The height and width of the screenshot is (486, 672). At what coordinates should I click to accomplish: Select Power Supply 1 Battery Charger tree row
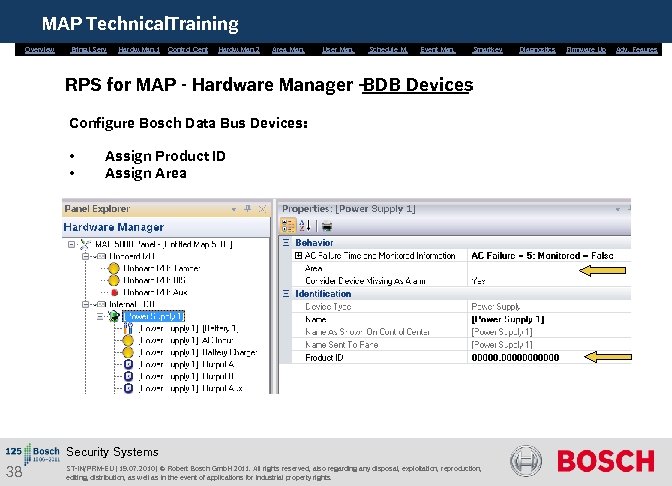coord(198,352)
